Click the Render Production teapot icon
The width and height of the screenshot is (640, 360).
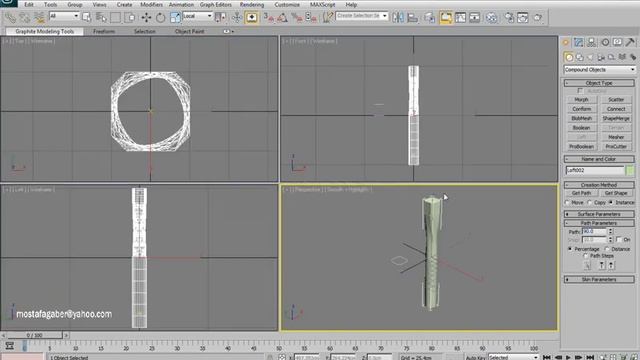[x=538, y=17]
